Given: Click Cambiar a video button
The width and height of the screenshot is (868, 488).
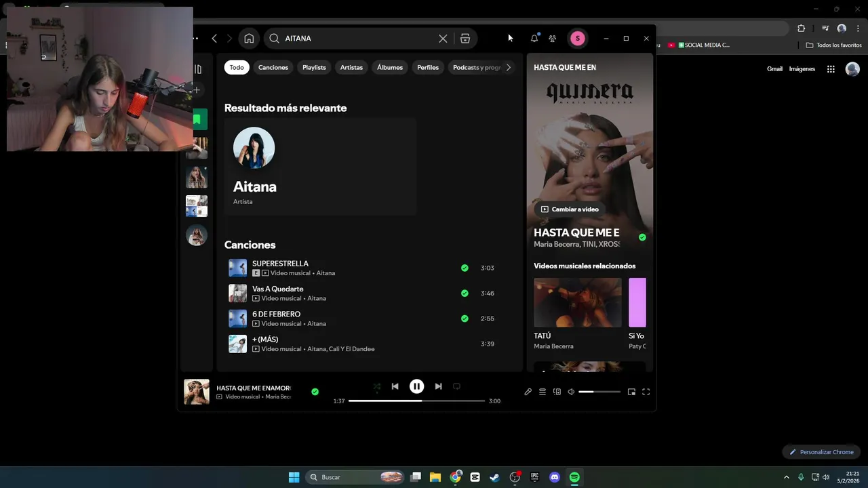Looking at the screenshot, I should coord(570,209).
